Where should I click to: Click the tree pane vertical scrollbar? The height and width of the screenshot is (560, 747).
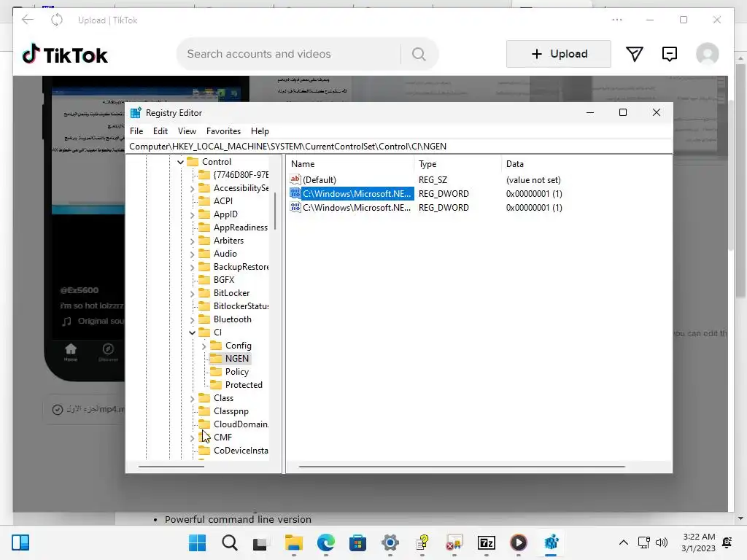tap(275, 212)
